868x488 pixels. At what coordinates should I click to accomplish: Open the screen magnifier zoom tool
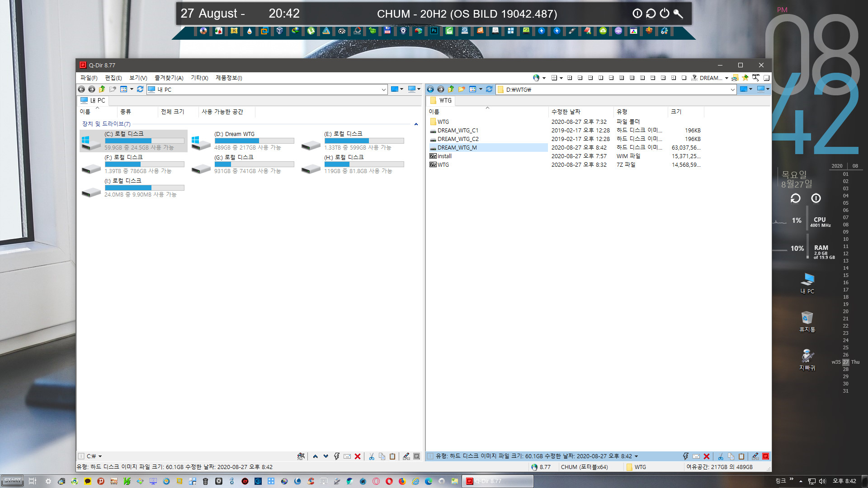756,77
